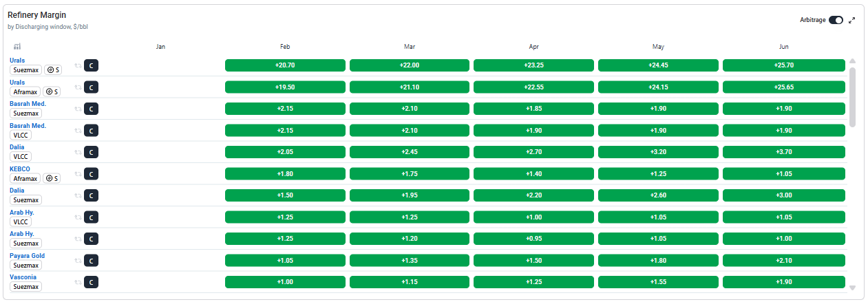Select the +25.65 cell
Screen dimensions: 868x302
click(783, 87)
